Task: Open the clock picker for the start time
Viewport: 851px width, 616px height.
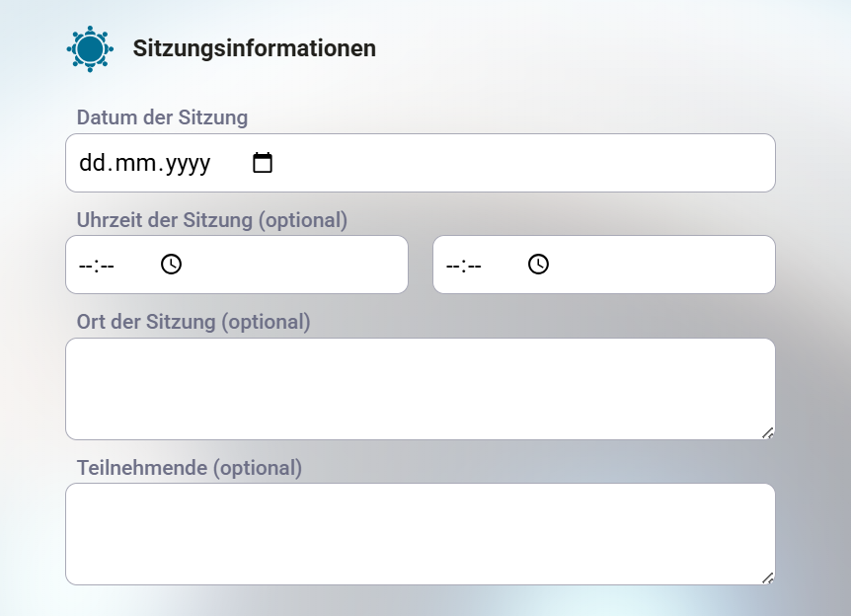Action: [171, 265]
